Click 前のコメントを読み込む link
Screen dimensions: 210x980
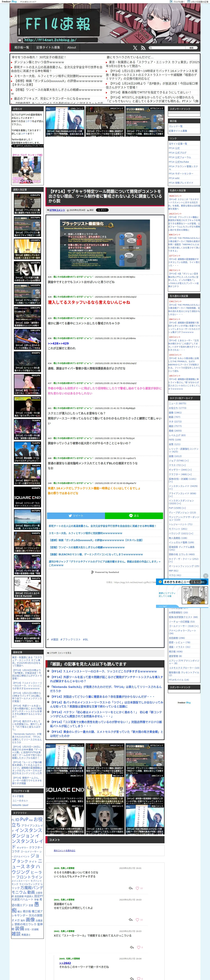click(64, 850)
